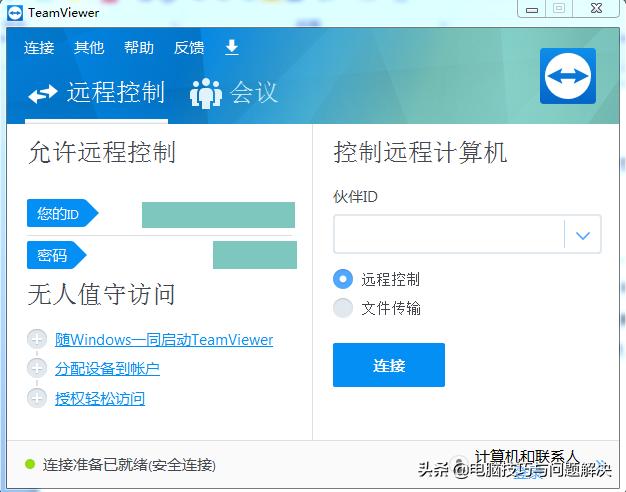The height and width of the screenshot is (492, 626).
Task: Switch to the 会议 tab
Action: pyautogui.click(x=234, y=93)
